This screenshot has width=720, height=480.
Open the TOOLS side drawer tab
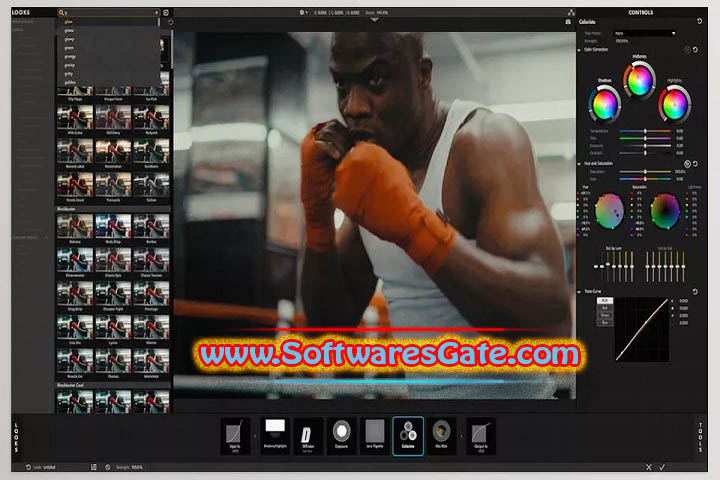point(700,437)
